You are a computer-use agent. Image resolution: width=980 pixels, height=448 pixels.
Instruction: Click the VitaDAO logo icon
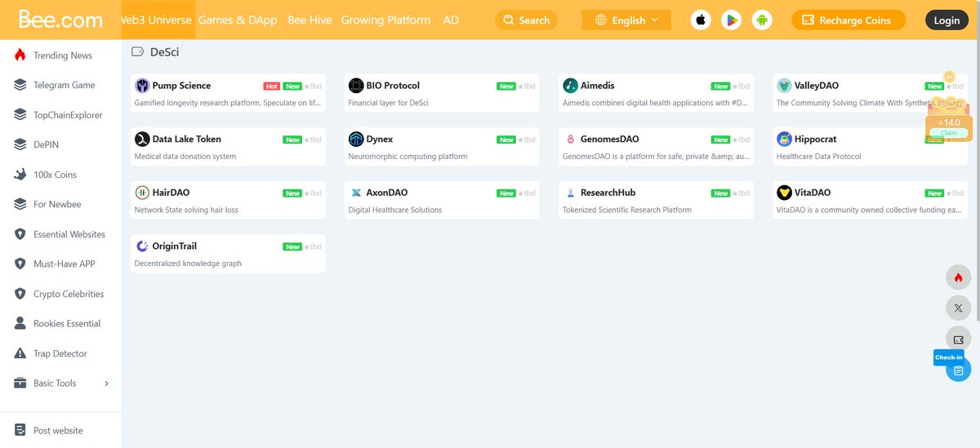coord(784,193)
